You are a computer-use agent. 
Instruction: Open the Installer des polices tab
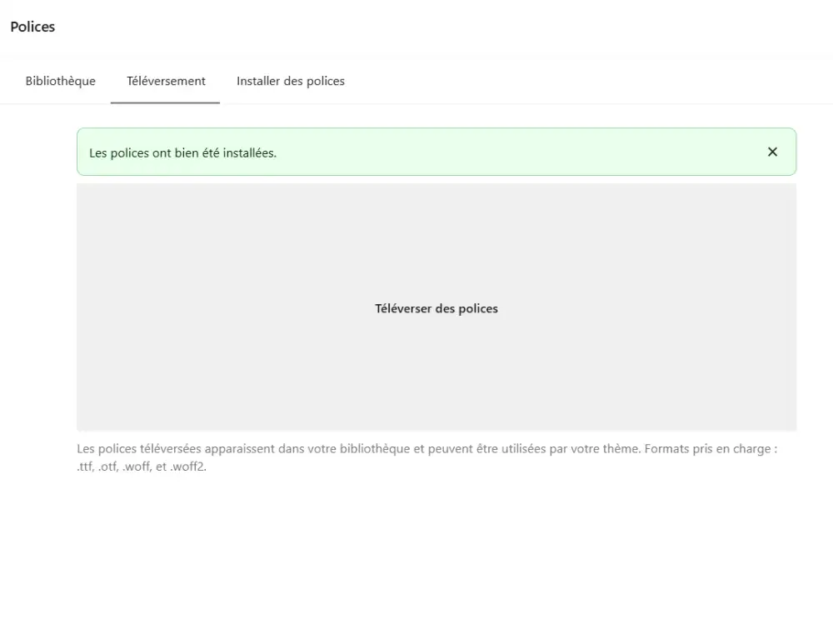click(x=291, y=82)
